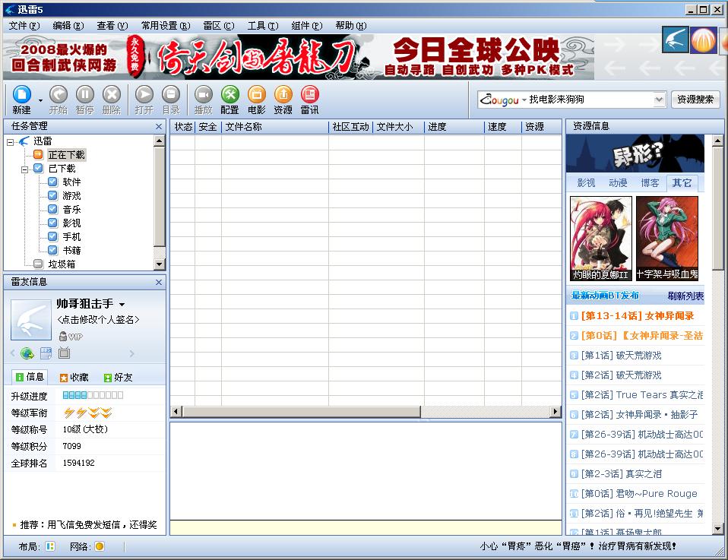Click the 暂停 pause toolbar icon

(x=85, y=95)
